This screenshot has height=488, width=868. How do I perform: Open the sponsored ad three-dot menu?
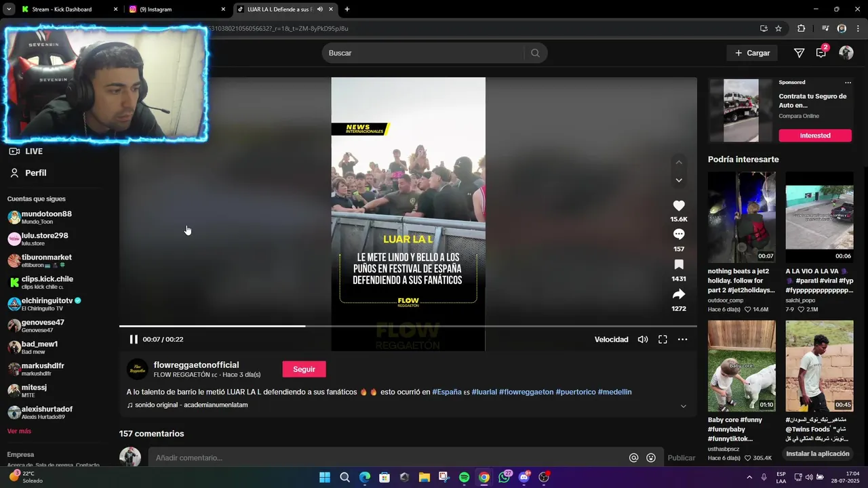848,83
